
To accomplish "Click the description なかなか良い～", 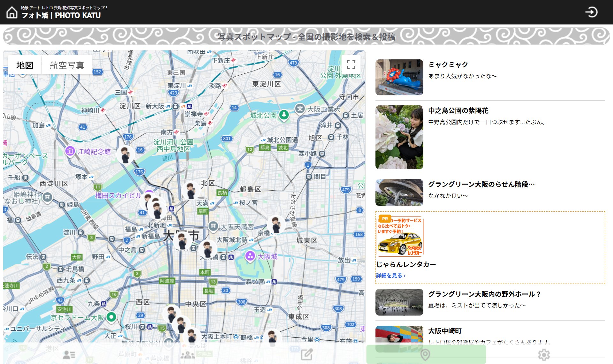I will click(448, 196).
